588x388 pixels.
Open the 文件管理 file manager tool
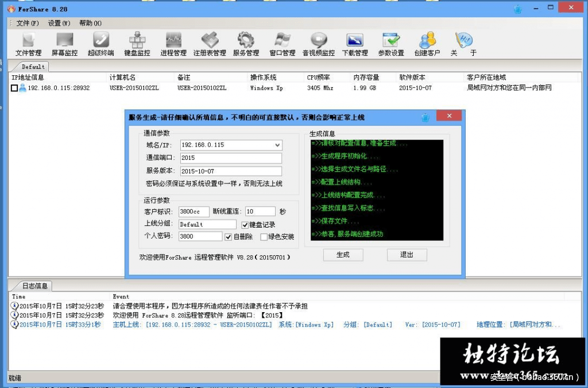(x=28, y=43)
